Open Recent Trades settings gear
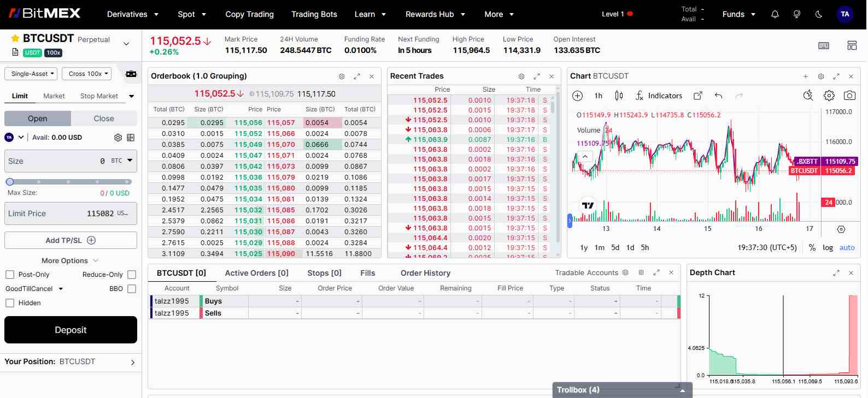The image size is (868, 398). pos(521,76)
